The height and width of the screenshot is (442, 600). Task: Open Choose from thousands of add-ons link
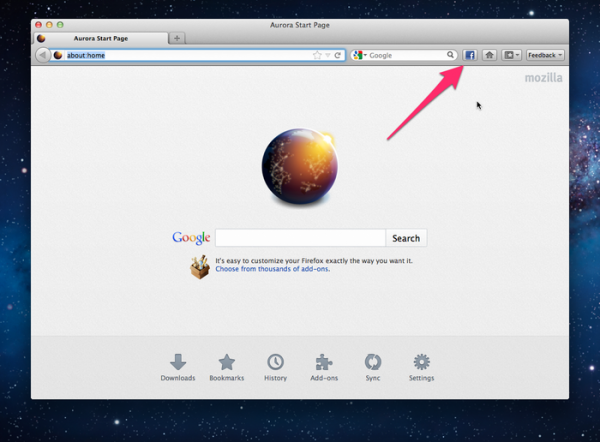[272, 269]
